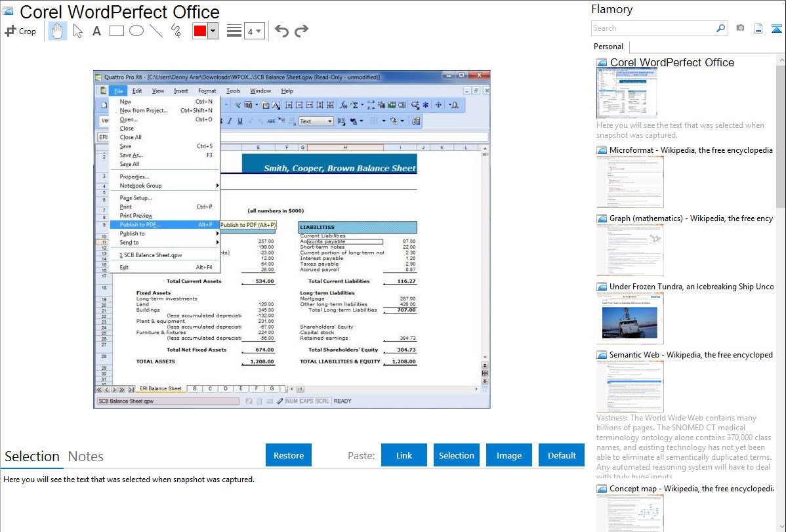Select the ERI Balance Sheet tab in the snapshot

(160, 388)
